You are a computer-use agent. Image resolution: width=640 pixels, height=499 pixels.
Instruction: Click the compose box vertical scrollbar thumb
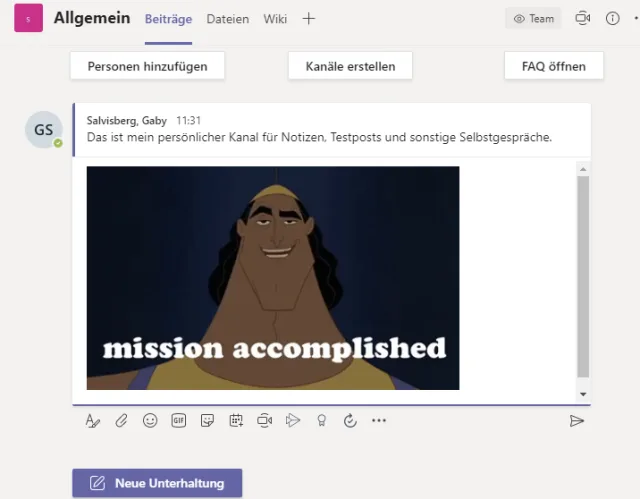click(x=583, y=277)
